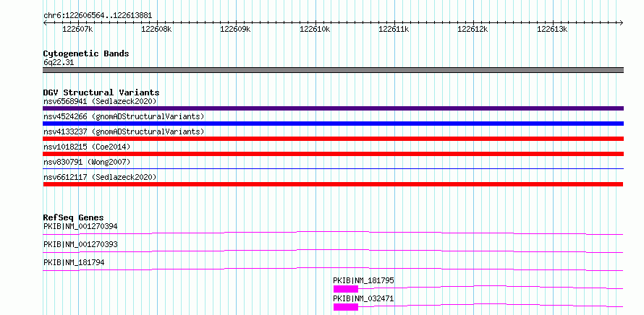Click the PKIB|NM_001270394 transcript label
Image resolution: width=644 pixels, height=315 pixels.
(x=80, y=226)
